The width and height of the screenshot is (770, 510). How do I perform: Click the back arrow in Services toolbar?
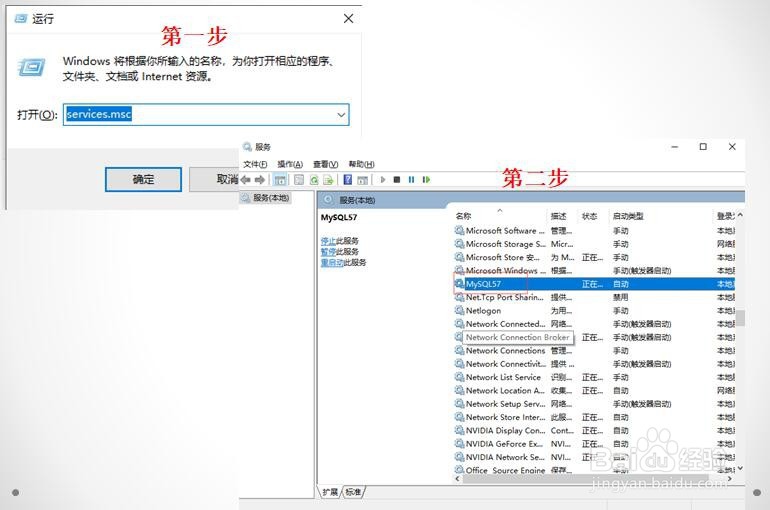coord(246,180)
